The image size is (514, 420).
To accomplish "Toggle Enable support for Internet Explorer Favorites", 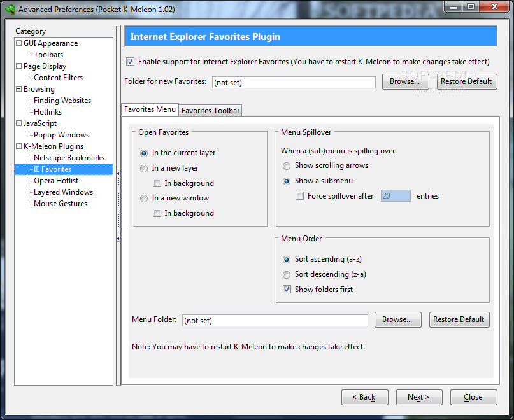I will pyautogui.click(x=130, y=62).
